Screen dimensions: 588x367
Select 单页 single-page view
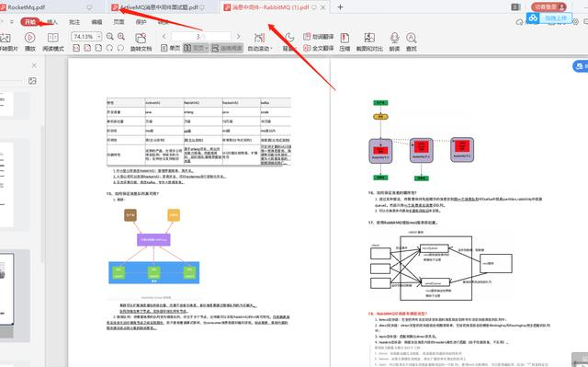tap(170, 48)
